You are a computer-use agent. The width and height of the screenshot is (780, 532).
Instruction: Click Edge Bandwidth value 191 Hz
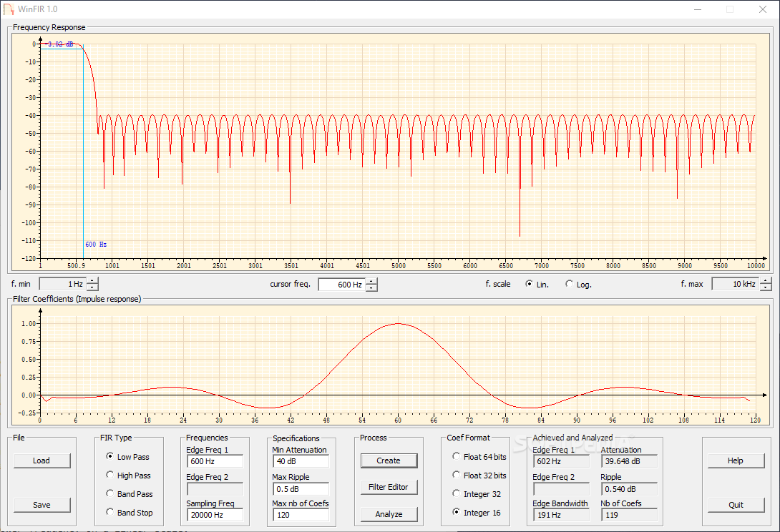click(561, 515)
